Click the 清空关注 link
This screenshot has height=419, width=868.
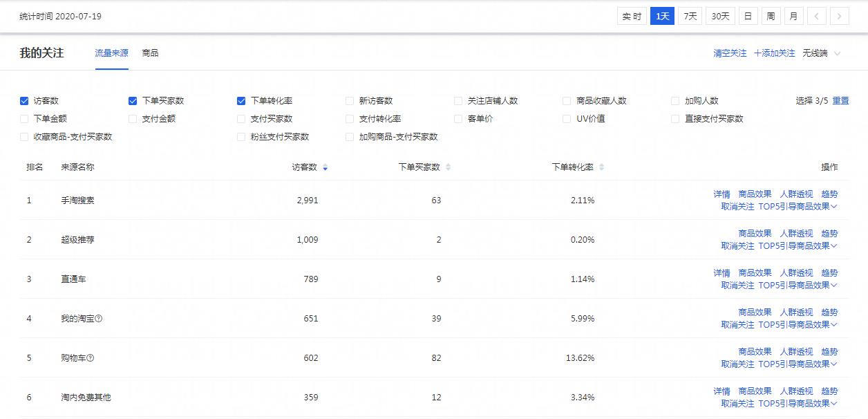pyautogui.click(x=730, y=53)
